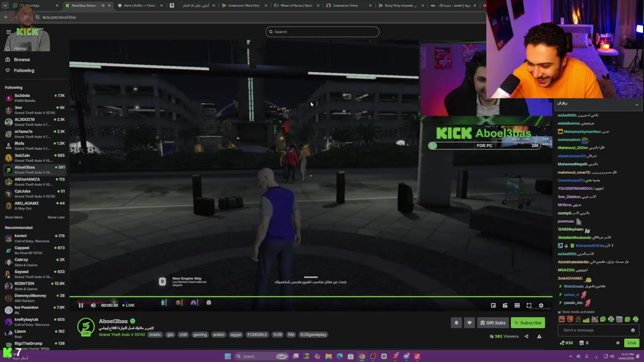The image size is (644, 362).
Task: Toggle stream notifications bell button
Action: (x=456, y=323)
